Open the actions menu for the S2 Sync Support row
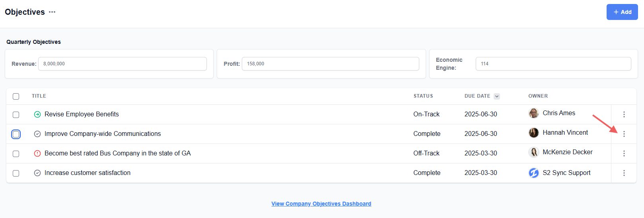 [624, 173]
